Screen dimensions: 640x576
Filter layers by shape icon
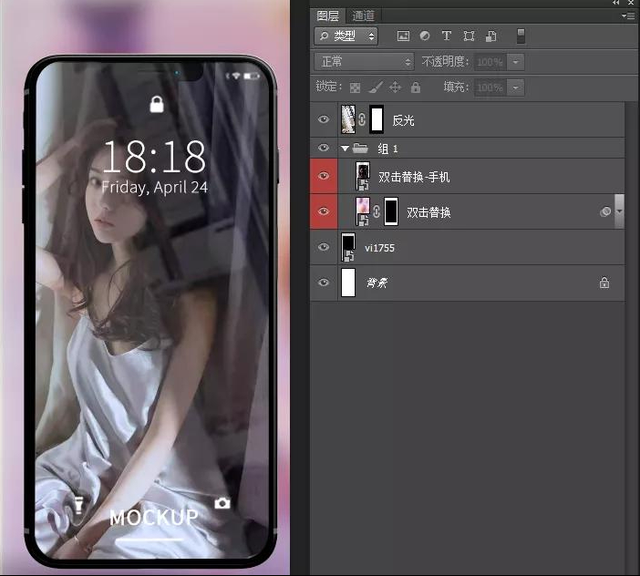(468, 36)
